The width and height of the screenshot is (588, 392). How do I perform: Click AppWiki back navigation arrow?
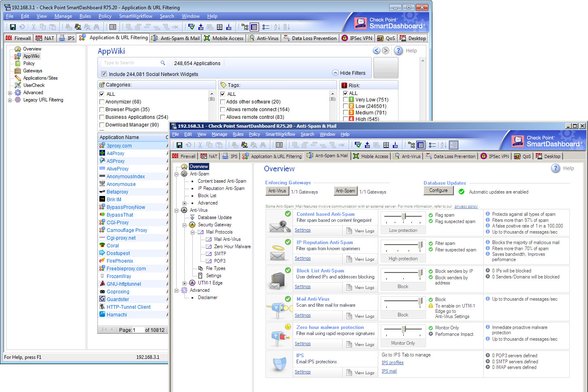(x=376, y=51)
